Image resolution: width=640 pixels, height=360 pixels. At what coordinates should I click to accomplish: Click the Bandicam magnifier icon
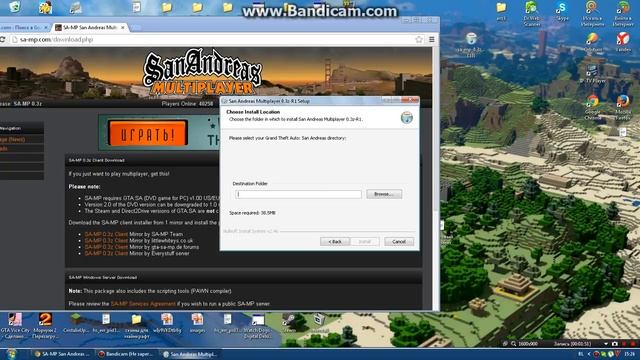point(514,344)
